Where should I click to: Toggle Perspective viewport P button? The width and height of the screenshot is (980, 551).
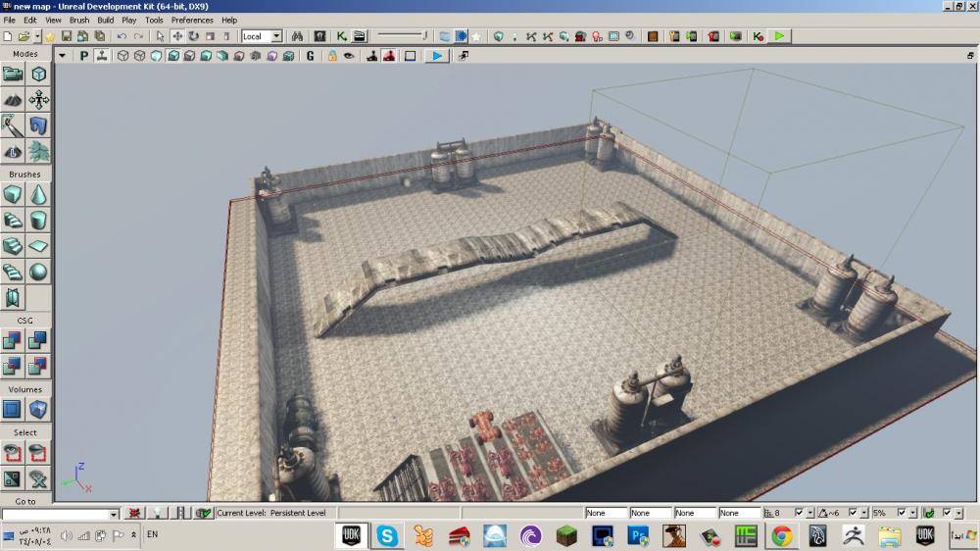(x=83, y=56)
